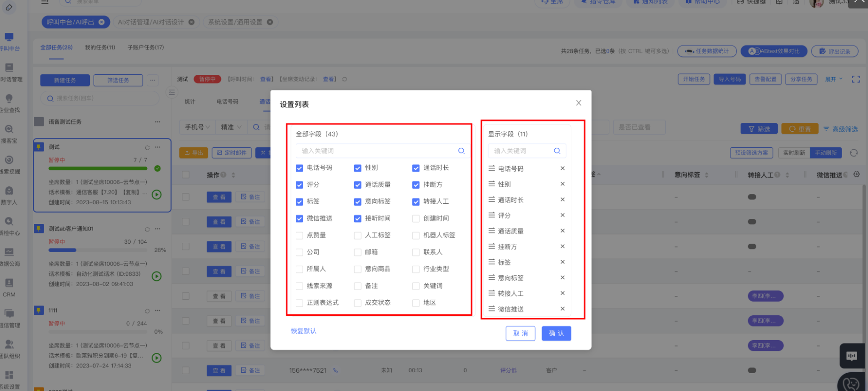Remove 电话号码 from the displayed fields list
Screen dimensions: 868x391
point(562,168)
